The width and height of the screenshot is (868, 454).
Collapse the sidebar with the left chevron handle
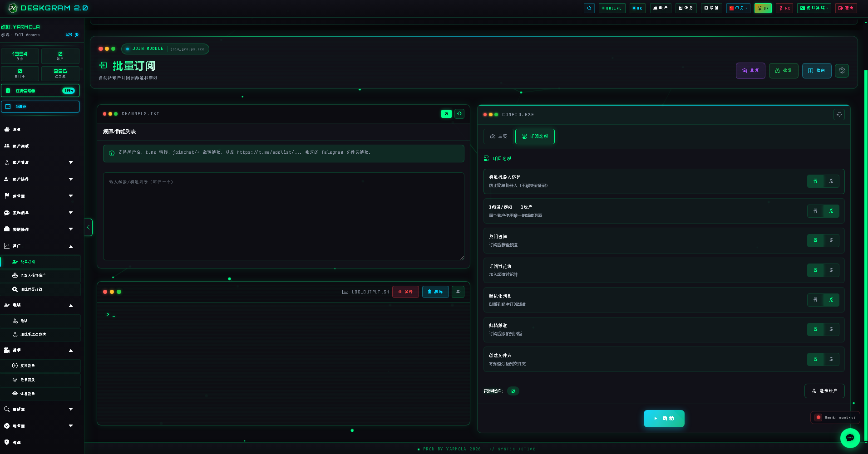[89, 227]
